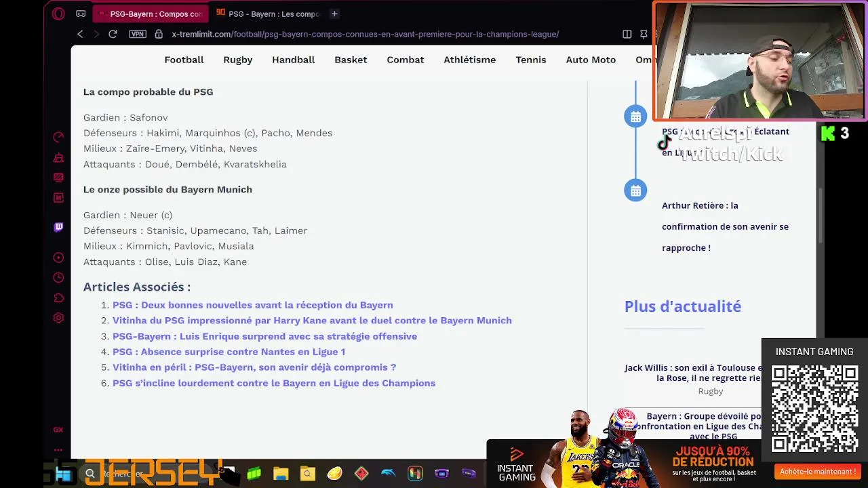
Task: Open the Dolphin emulator taskbar icon
Action: [x=388, y=474]
